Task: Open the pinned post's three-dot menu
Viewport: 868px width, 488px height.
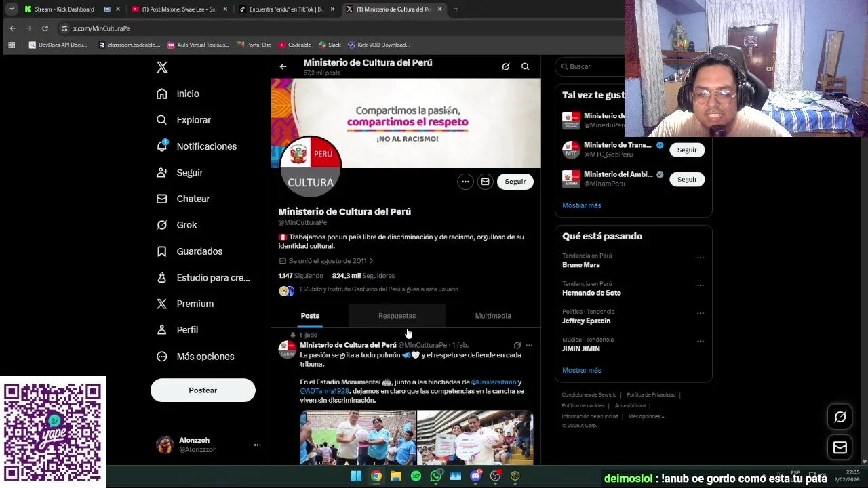Action: (529, 346)
